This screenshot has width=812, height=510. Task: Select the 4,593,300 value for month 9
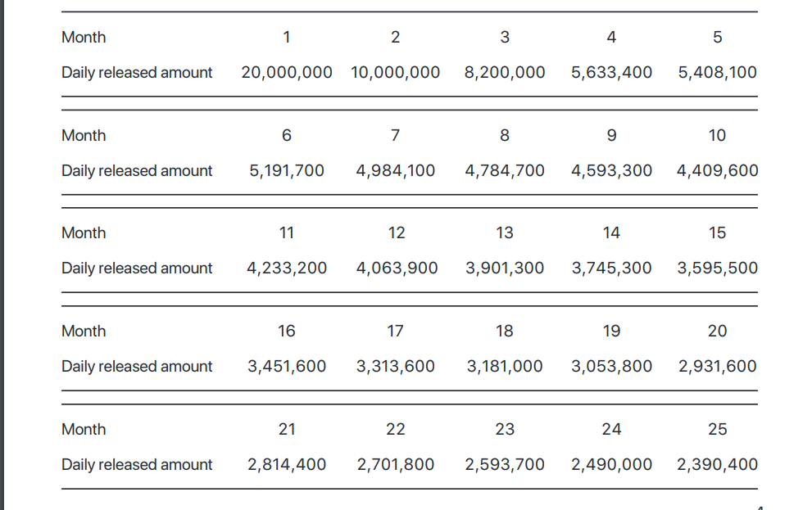point(611,171)
